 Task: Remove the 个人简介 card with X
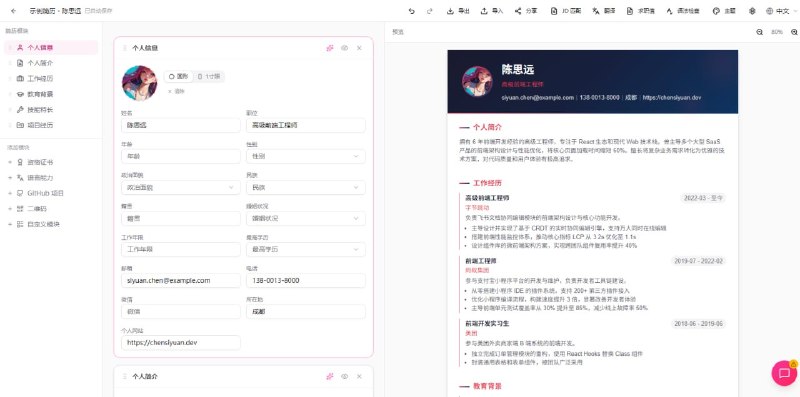click(359, 376)
